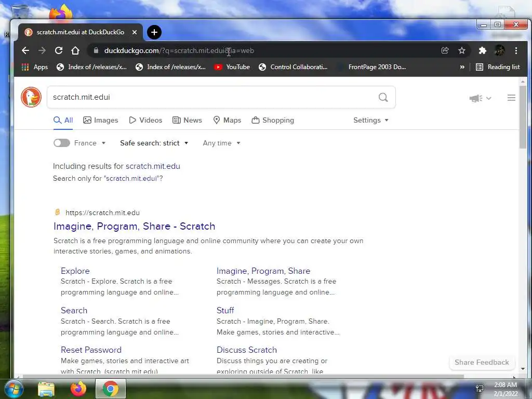Open Imagine, Program, Share - Scratch result

135,227
